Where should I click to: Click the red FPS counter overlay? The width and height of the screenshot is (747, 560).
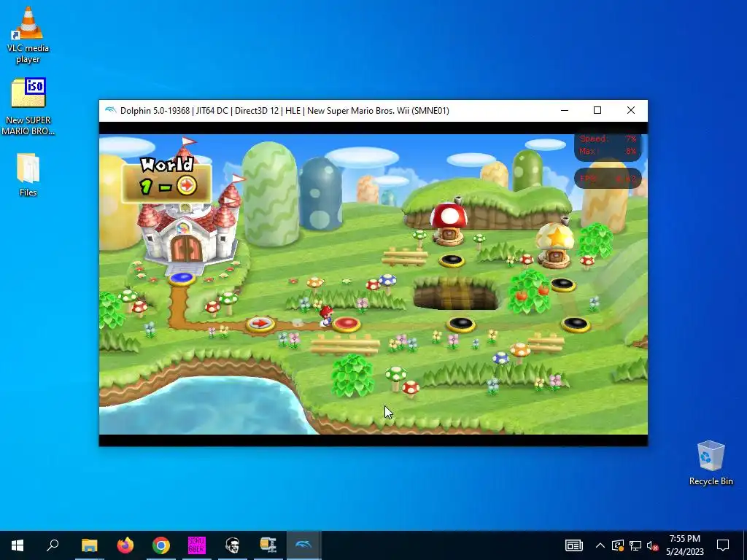click(x=608, y=179)
